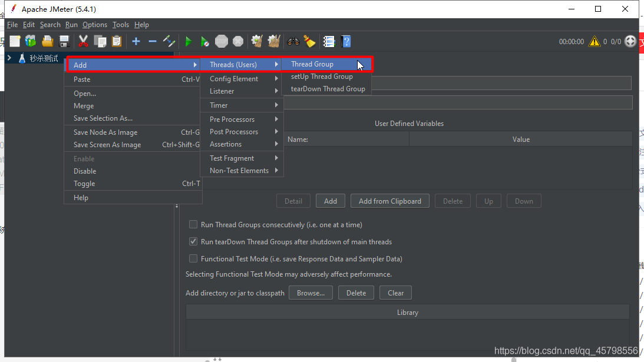Choose tearDown Thread Group
Image resolution: width=644 pixels, height=362 pixels.
coord(326,89)
